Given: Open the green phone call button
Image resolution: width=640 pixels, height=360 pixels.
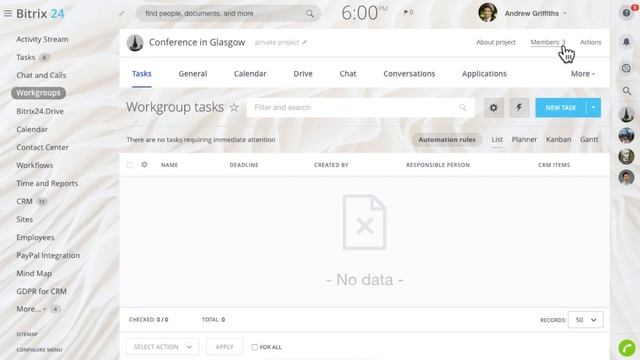Looking at the screenshot, I should coord(627,348).
